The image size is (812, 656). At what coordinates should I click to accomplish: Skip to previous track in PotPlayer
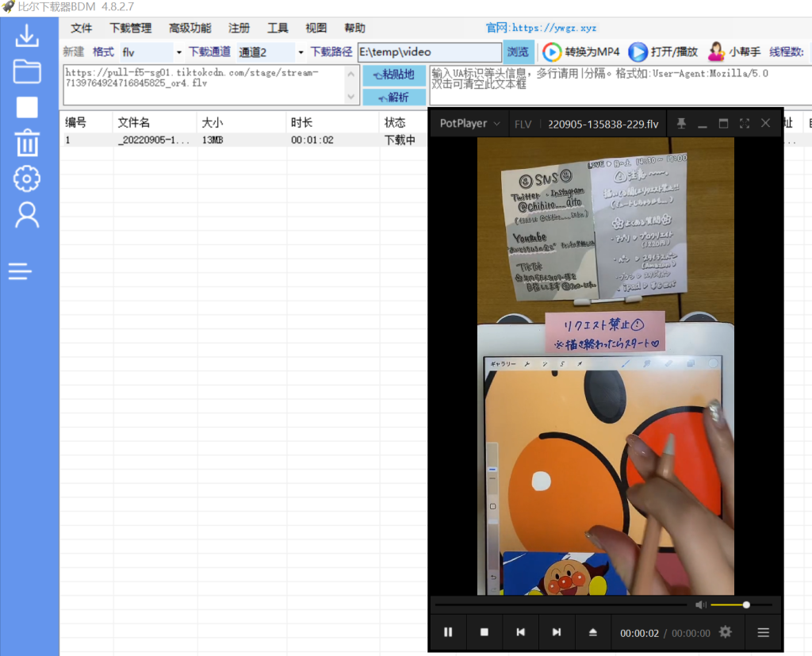[x=520, y=631]
